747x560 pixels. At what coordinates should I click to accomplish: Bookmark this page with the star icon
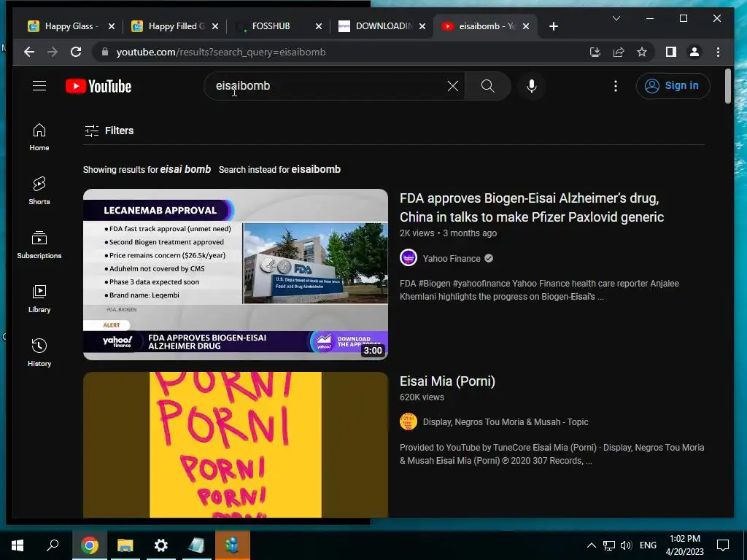coord(642,52)
